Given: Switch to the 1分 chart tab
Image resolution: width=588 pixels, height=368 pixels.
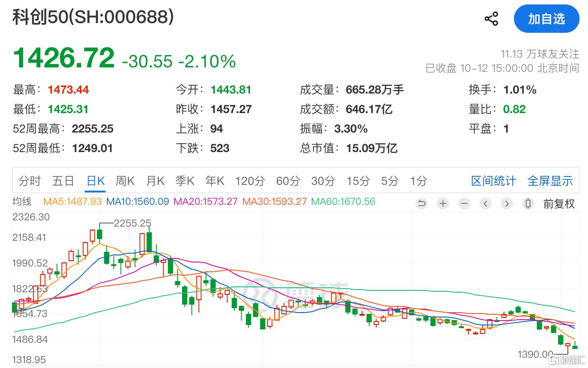Looking at the screenshot, I should click(419, 181).
